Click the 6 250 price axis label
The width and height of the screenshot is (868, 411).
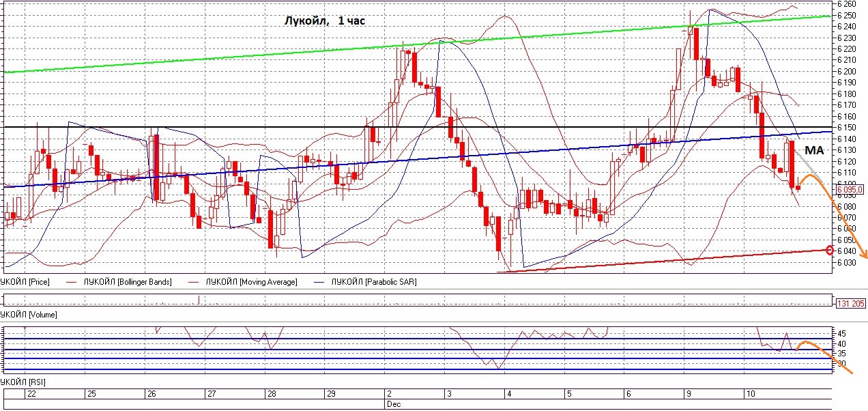(x=847, y=15)
